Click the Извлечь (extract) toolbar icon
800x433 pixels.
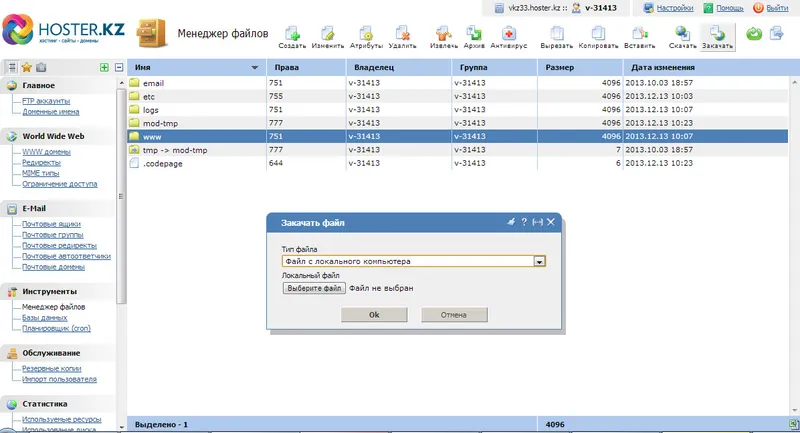tap(443, 37)
